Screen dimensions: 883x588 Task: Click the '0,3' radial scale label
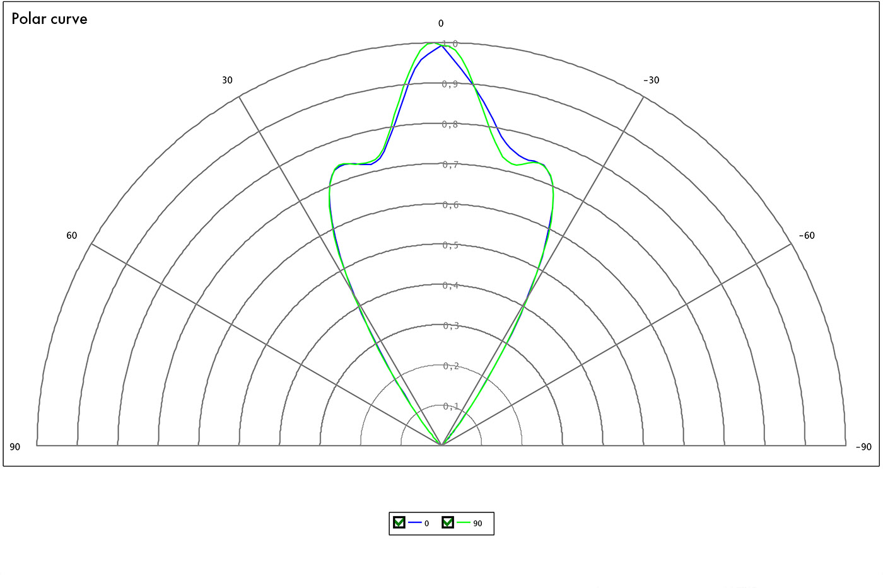(x=450, y=326)
